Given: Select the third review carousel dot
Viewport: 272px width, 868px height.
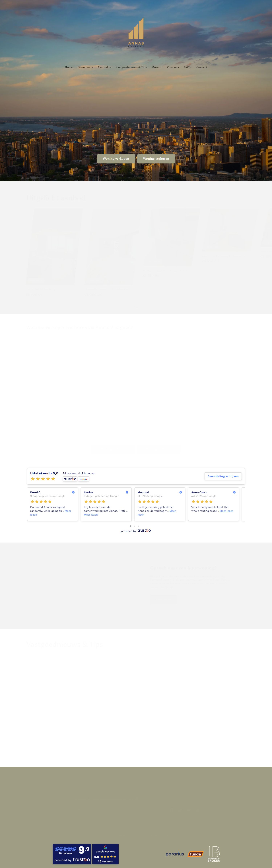Looking at the screenshot, I should click(x=138, y=526).
